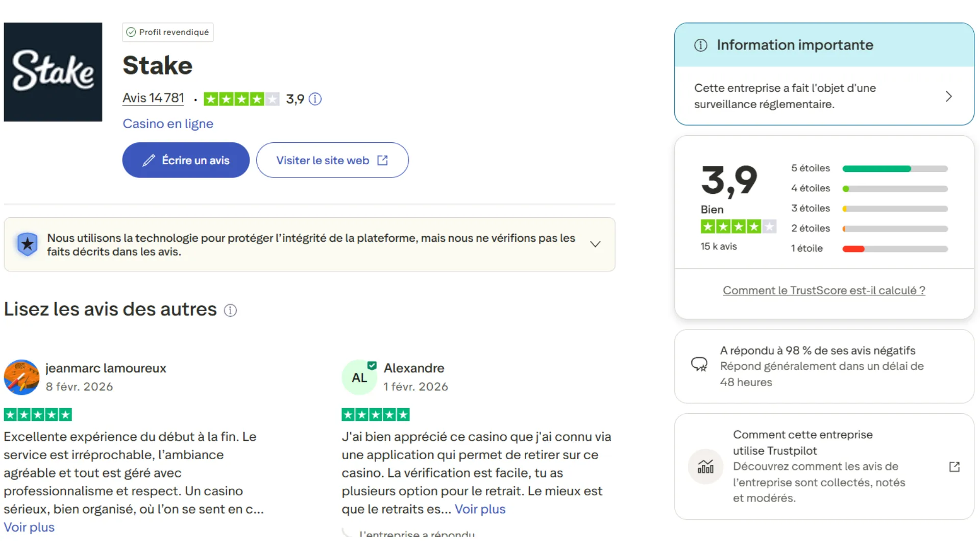980x551 pixels.
Task: Click jeanmarc lamoureux's profile avatar
Action: tap(21, 377)
